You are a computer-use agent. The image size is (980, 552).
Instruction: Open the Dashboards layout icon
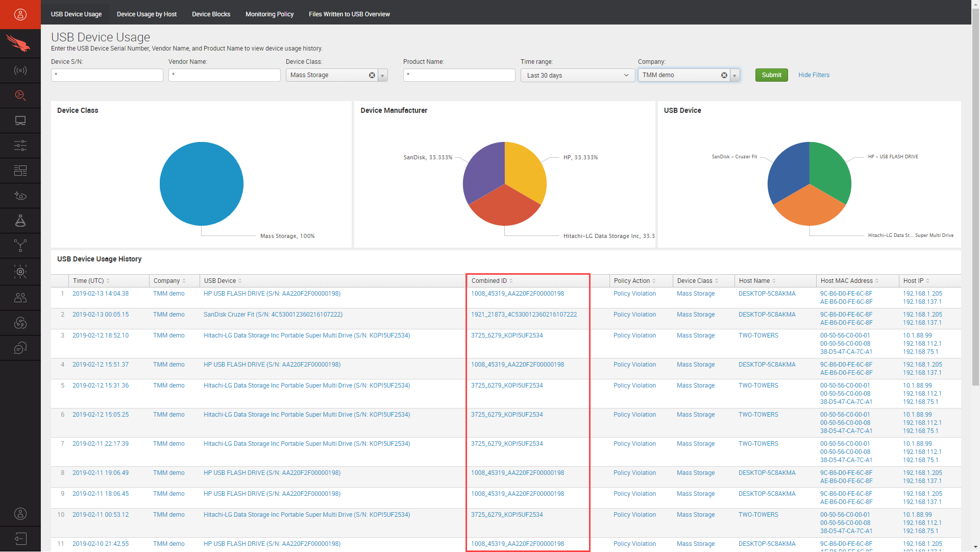click(x=20, y=171)
